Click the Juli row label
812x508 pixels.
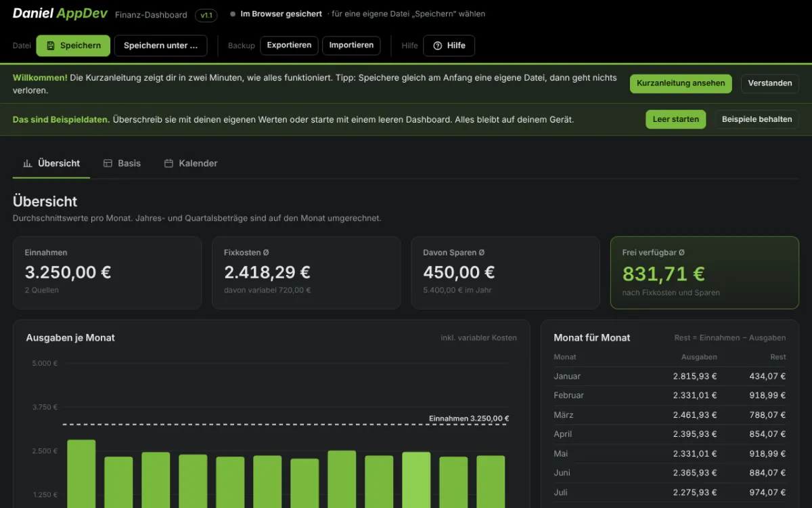point(561,492)
